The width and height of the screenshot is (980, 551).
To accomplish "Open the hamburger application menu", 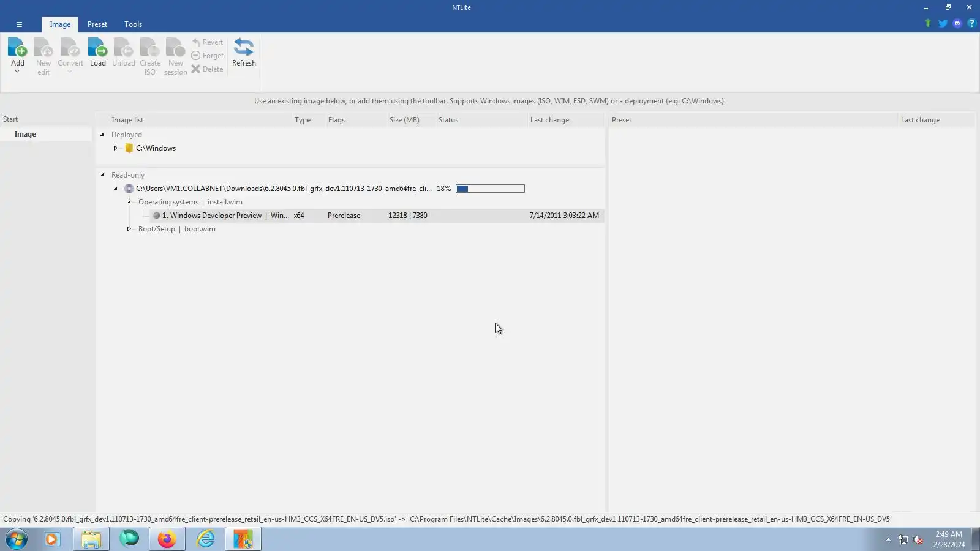I will pyautogui.click(x=19, y=24).
